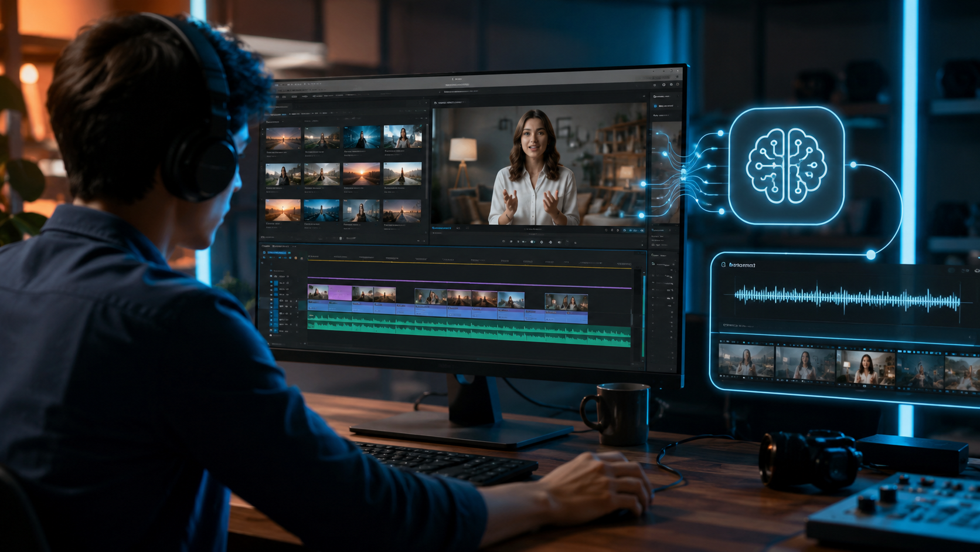
Task: Select the woman against blue sky clip on the timeline
Action: 511,299
